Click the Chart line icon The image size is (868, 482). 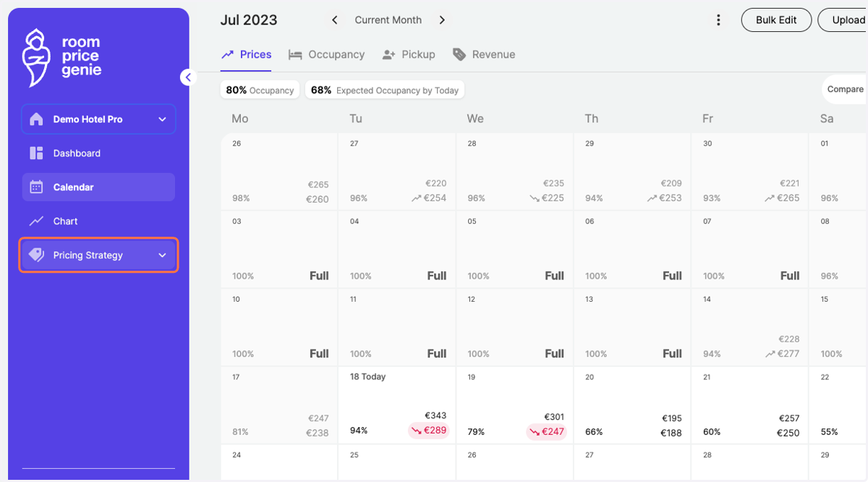click(x=36, y=221)
